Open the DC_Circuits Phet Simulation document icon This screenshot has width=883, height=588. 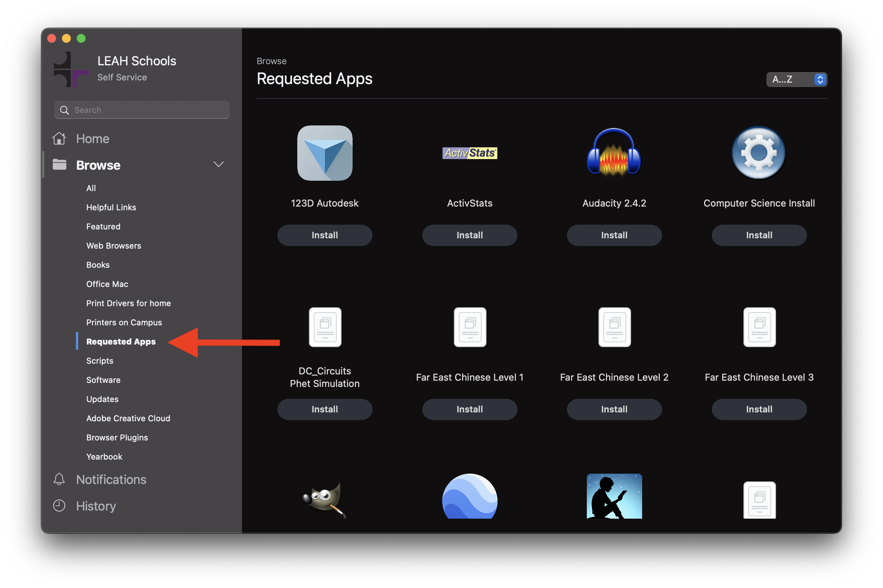pos(325,327)
